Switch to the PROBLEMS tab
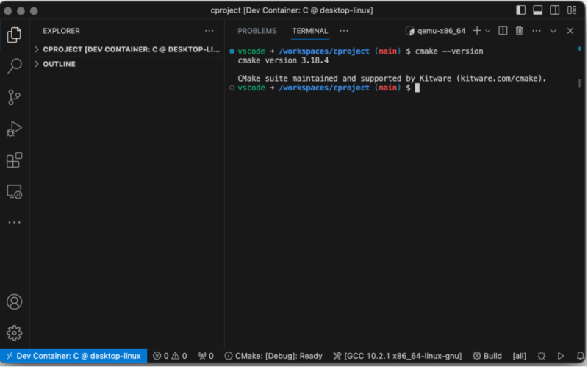The width and height of the screenshot is (588, 367). 257,31
